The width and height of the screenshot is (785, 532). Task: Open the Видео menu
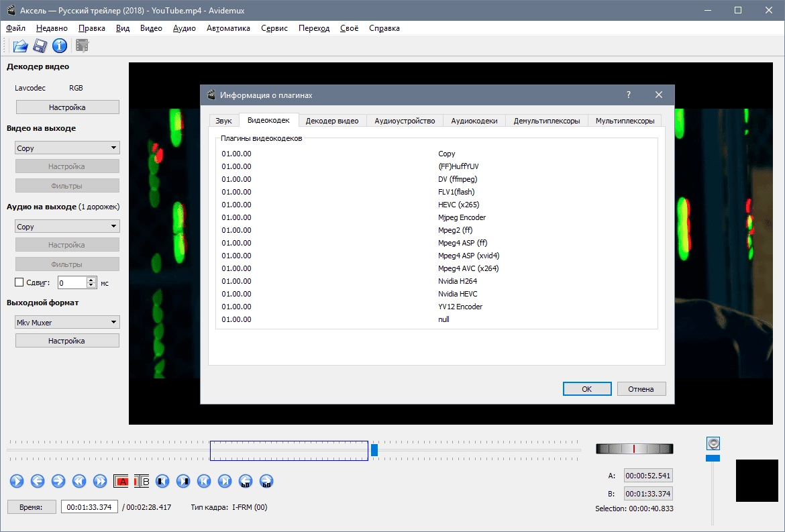[151, 28]
